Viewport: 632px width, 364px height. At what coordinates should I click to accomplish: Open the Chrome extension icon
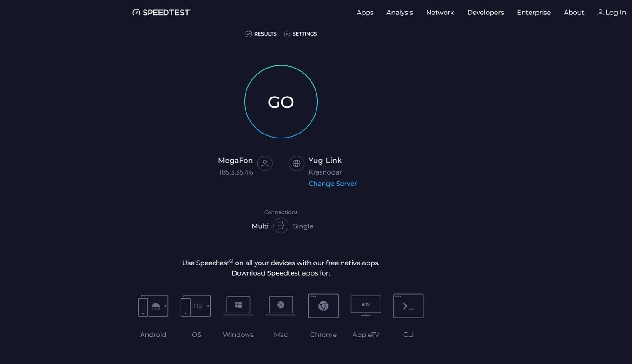tap(323, 306)
